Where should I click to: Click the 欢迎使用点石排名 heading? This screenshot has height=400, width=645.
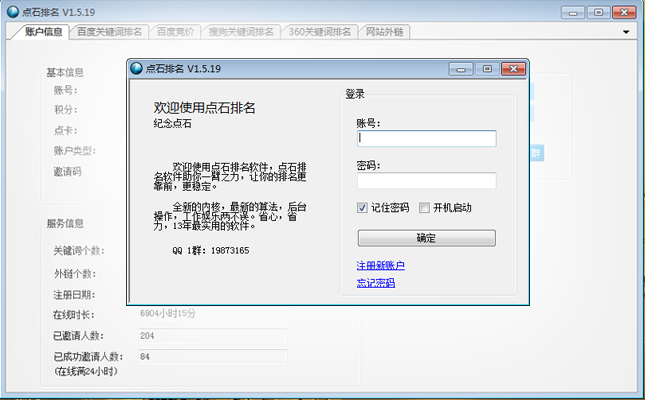pyautogui.click(x=204, y=108)
